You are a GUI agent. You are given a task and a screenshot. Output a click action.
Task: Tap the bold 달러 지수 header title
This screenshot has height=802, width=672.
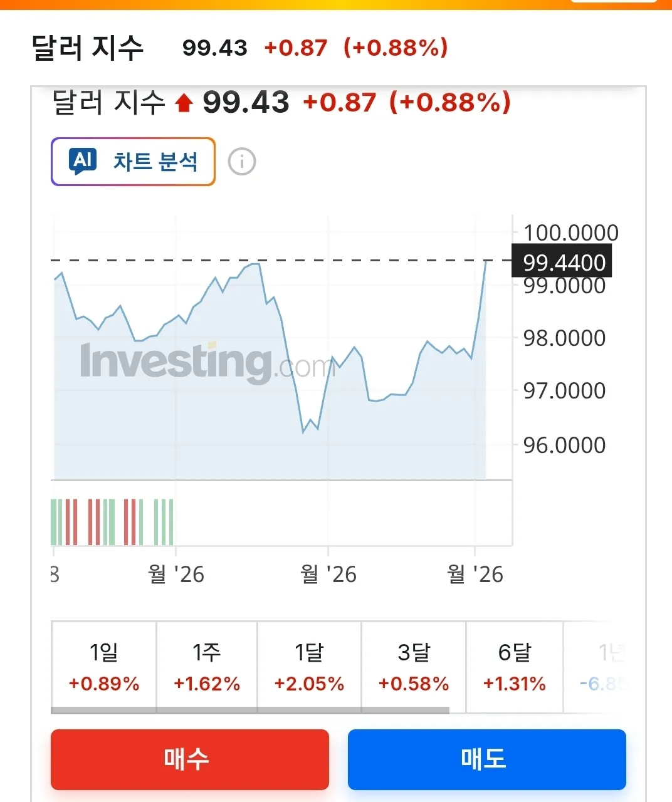(88, 48)
